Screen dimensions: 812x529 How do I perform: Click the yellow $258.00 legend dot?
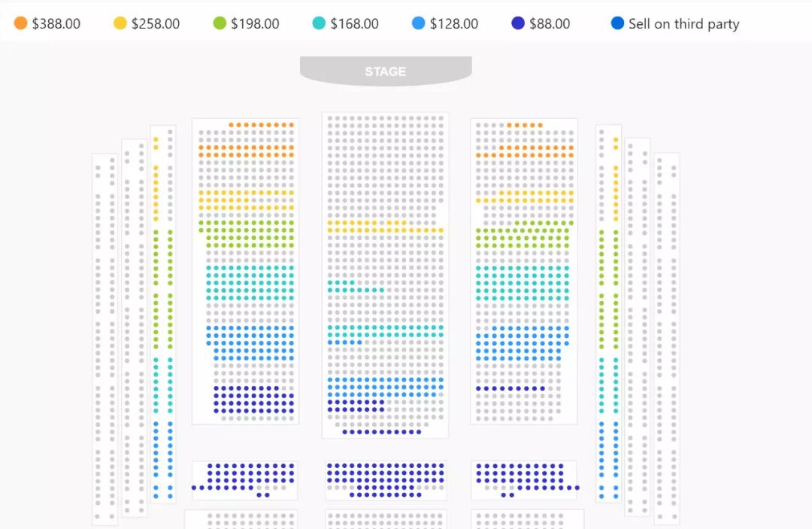(x=120, y=23)
